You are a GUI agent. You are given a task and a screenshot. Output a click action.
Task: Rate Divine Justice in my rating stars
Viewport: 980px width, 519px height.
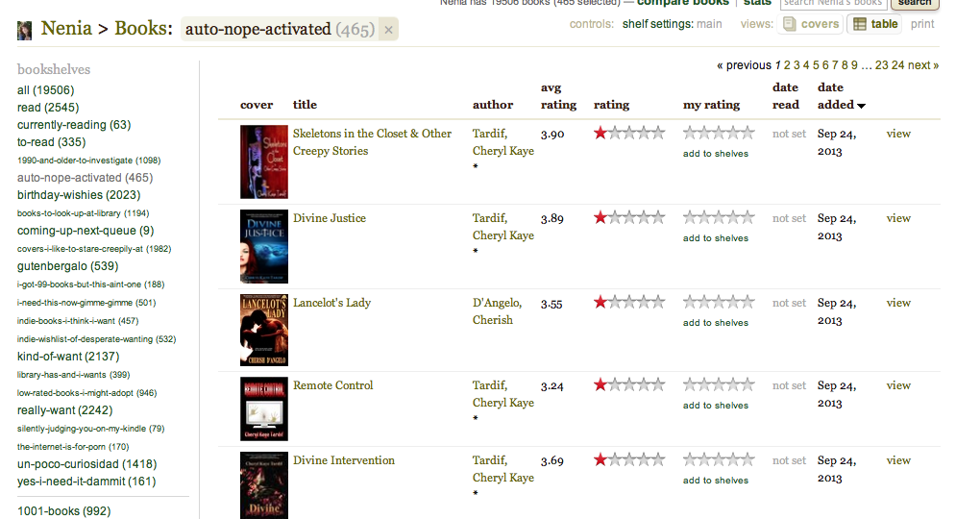pyautogui.click(x=719, y=218)
